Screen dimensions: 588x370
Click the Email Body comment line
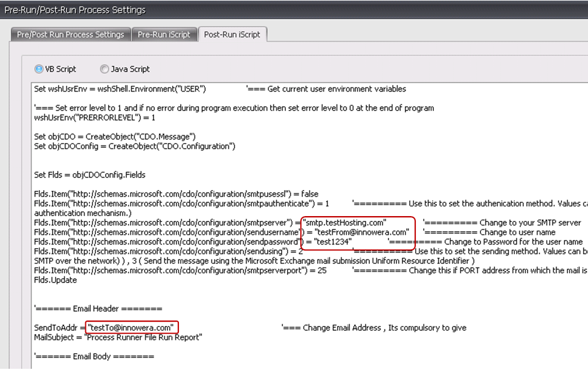[94, 357]
